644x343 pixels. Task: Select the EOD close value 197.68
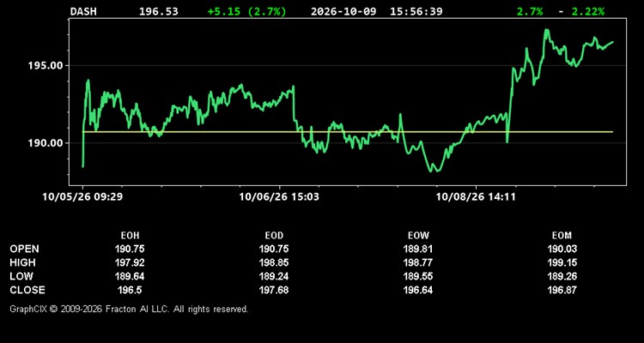pyautogui.click(x=274, y=290)
